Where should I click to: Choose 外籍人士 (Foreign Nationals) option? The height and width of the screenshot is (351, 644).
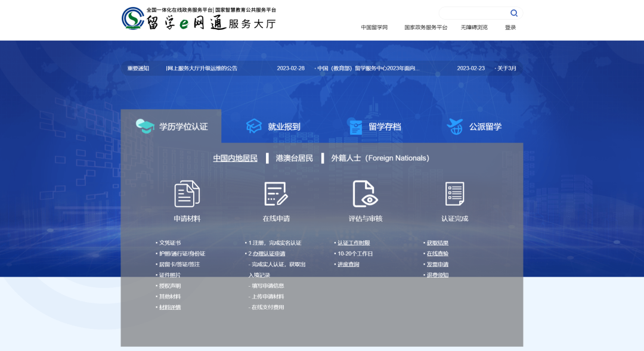click(x=380, y=158)
